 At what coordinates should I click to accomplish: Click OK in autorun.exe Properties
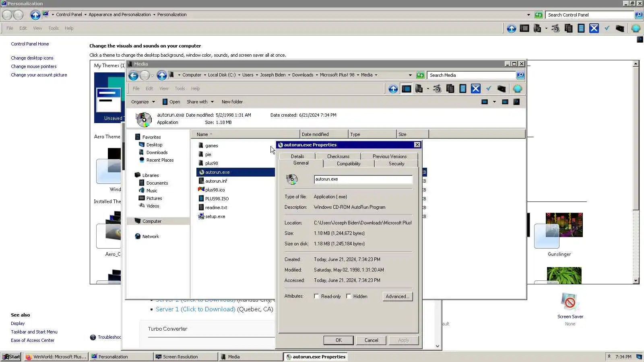pyautogui.click(x=339, y=340)
